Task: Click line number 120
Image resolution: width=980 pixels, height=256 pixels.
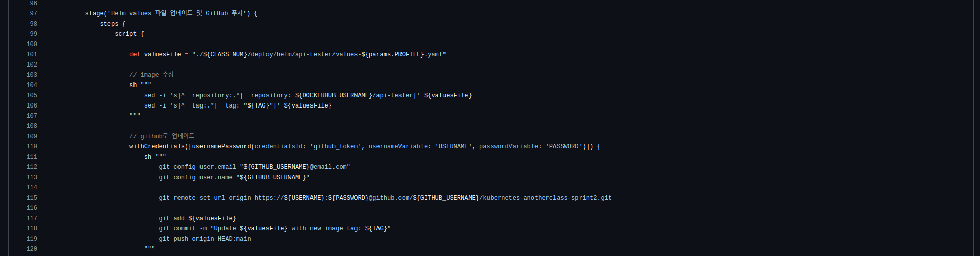Action: [x=32, y=249]
